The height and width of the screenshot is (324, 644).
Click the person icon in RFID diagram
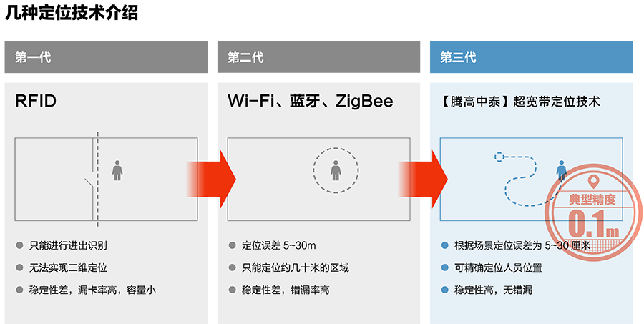(x=118, y=170)
